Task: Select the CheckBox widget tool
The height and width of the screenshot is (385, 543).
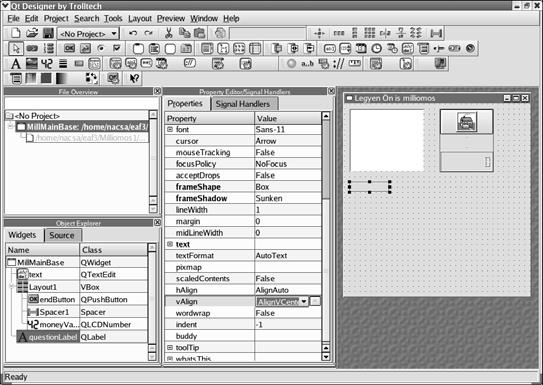Action: click(117, 48)
